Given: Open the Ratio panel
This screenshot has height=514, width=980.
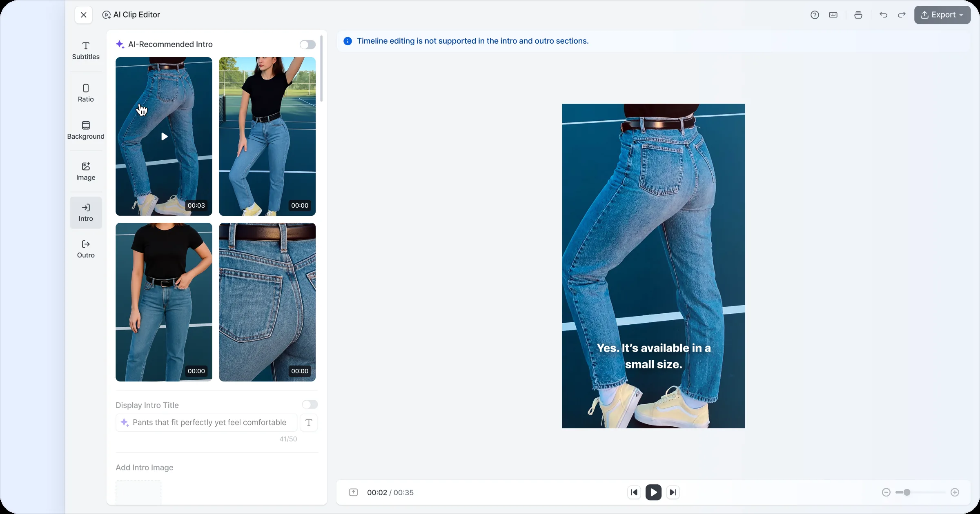Looking at the screenshot, I should coord(86,93).
